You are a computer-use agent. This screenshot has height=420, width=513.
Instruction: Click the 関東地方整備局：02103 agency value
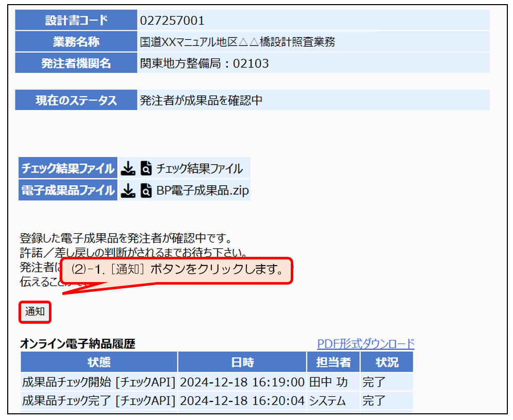(204, 63)
